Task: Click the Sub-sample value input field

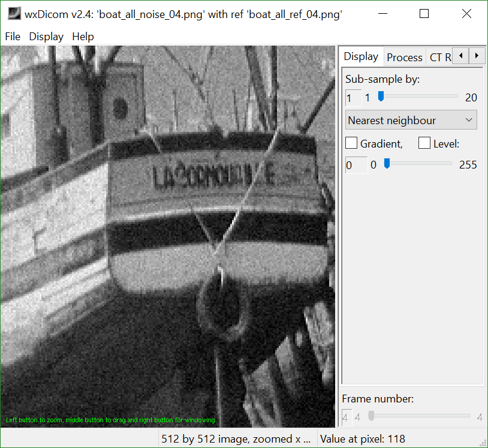Action: 353,98
